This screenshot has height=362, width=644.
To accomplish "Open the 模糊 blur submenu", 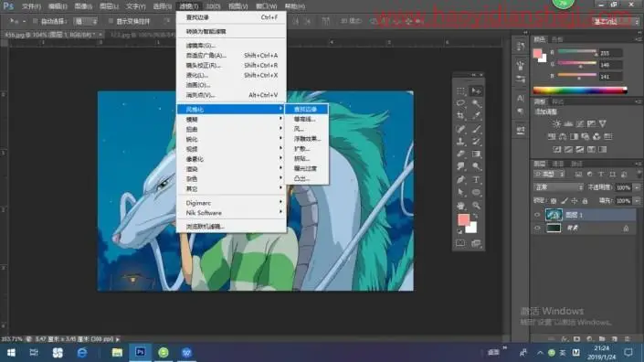I will pyautogui.click(x=231, y=119).
